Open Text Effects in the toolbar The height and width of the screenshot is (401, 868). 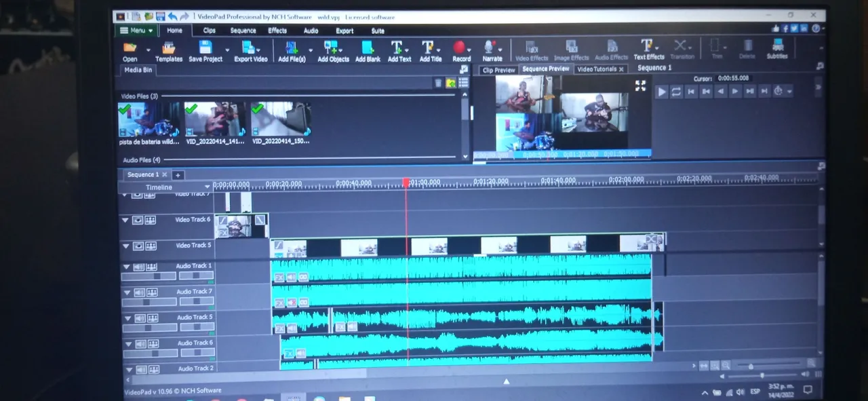coord(648,50)
